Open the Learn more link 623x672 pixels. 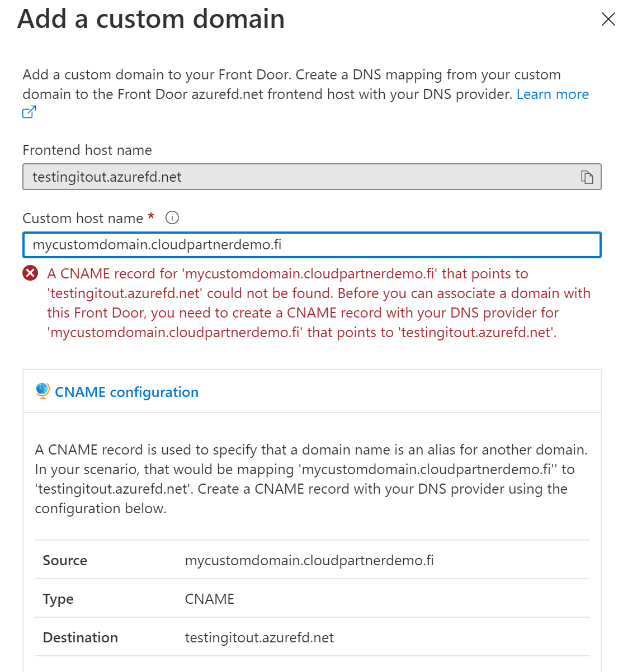point(552,94)
